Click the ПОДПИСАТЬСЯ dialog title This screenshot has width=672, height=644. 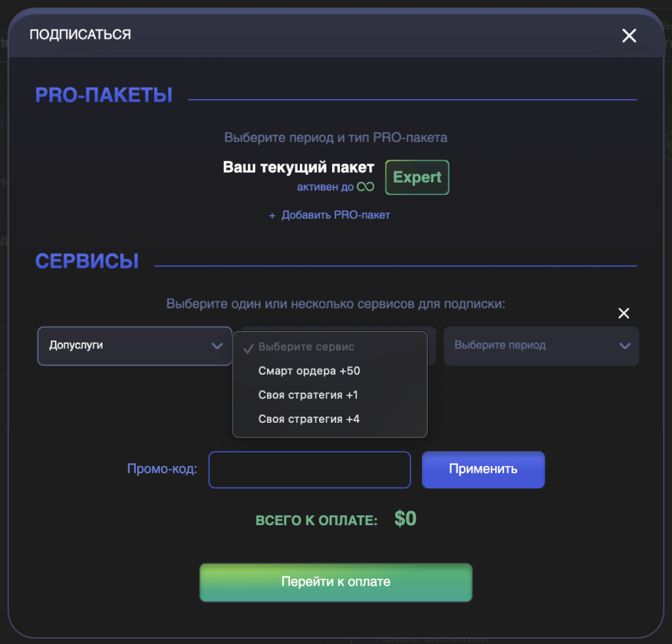pos(80,35)
